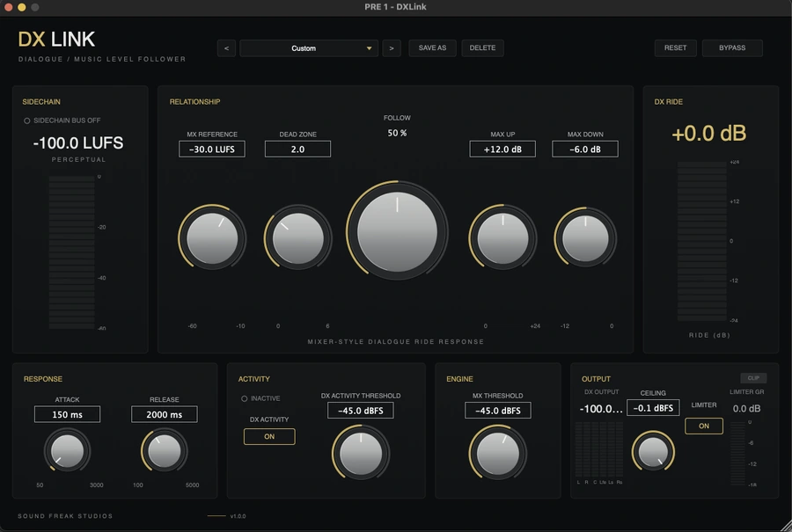The width and height of the screenshot is (792, 532).
Task: Click the Ceiling knob in Output
Action: [x=653, y=451]
